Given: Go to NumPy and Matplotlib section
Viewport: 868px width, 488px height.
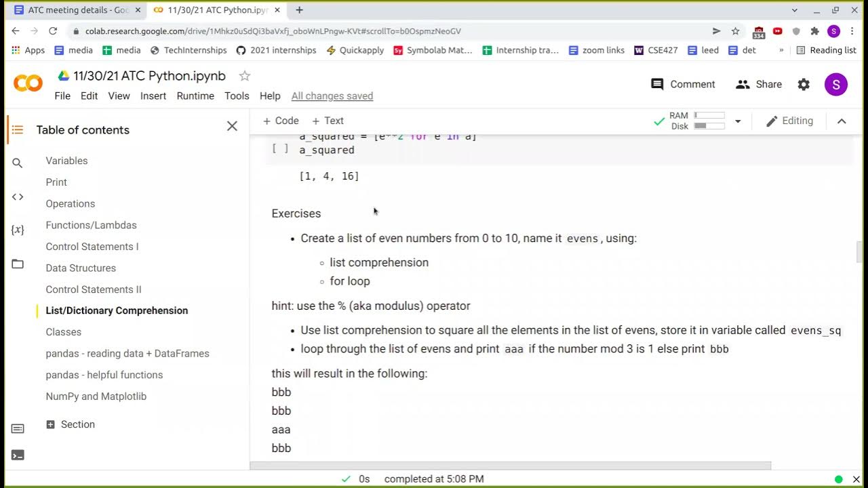Looking at the screenshot, I should click(x=96, y=396).
